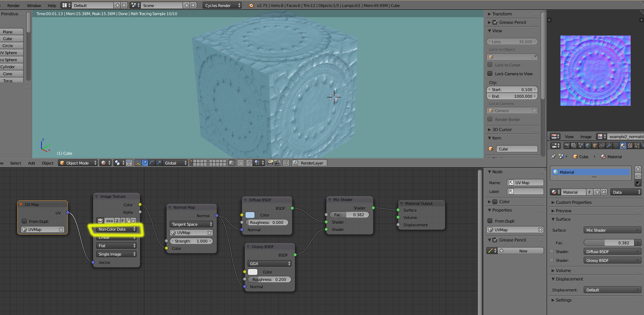Open the Window menu

tap(34, 5)
